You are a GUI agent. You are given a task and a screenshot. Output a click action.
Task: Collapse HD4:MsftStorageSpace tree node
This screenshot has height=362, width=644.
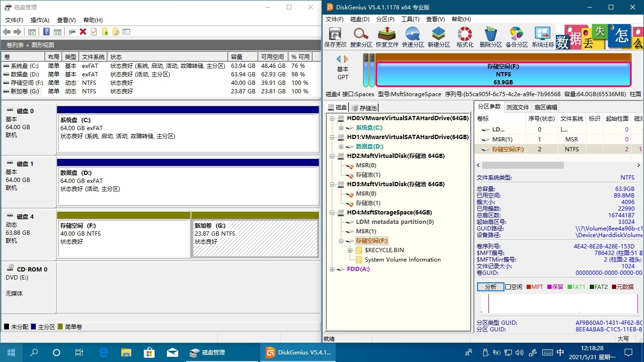332,213
